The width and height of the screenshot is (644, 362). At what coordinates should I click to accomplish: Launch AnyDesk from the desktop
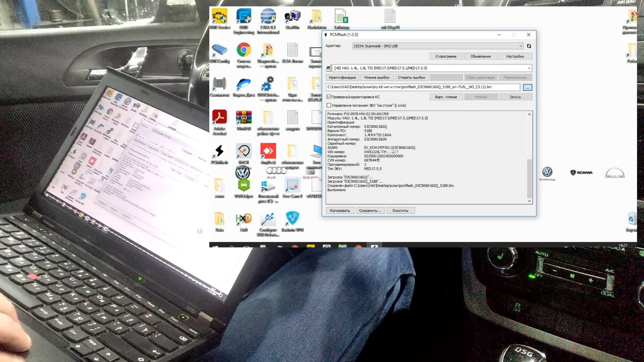pyautogui.click(x=268, y=154)
